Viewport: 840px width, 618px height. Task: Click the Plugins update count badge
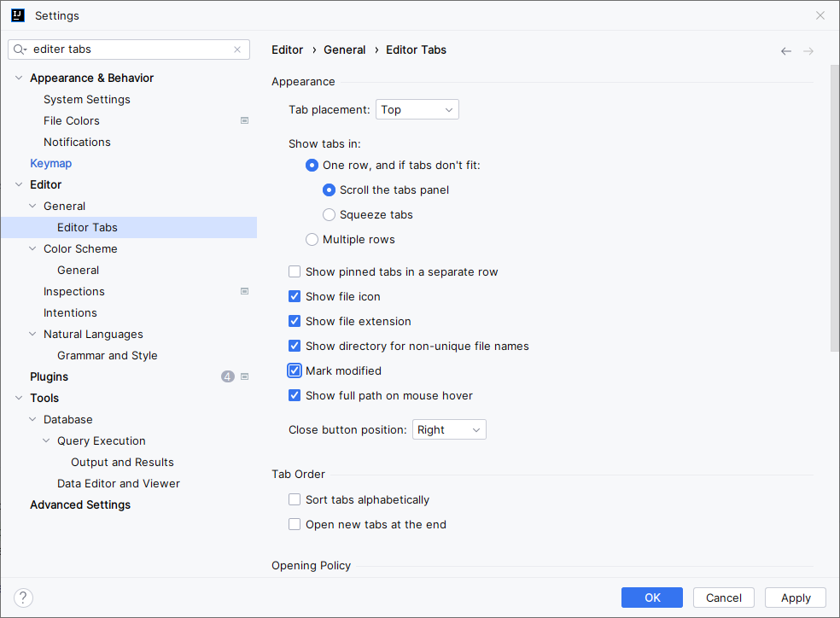point(228,376)
